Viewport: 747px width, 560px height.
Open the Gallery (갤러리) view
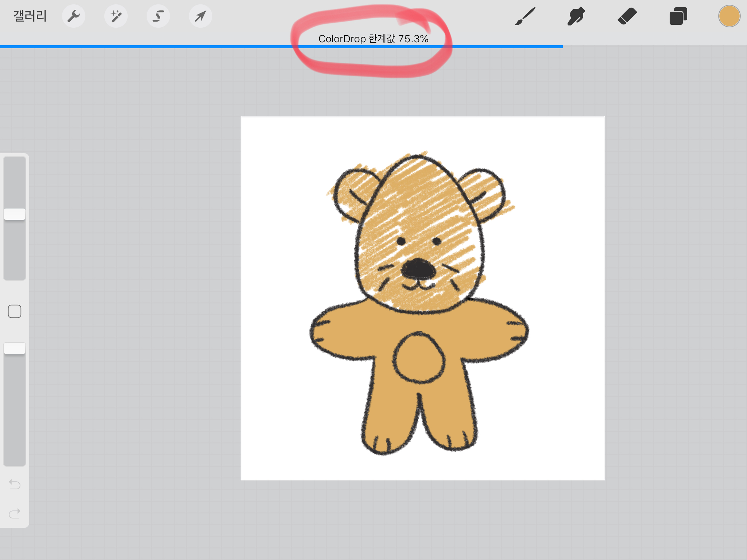pos(30,16)
